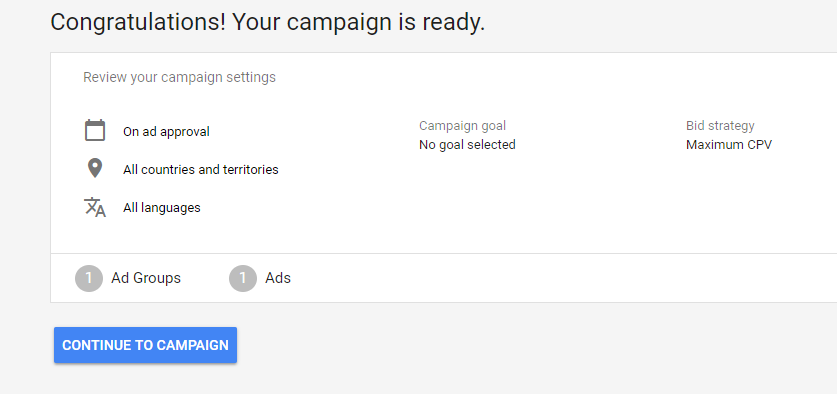Click the Ad Groups label text
Screen dimensions: 837x394
146,278
